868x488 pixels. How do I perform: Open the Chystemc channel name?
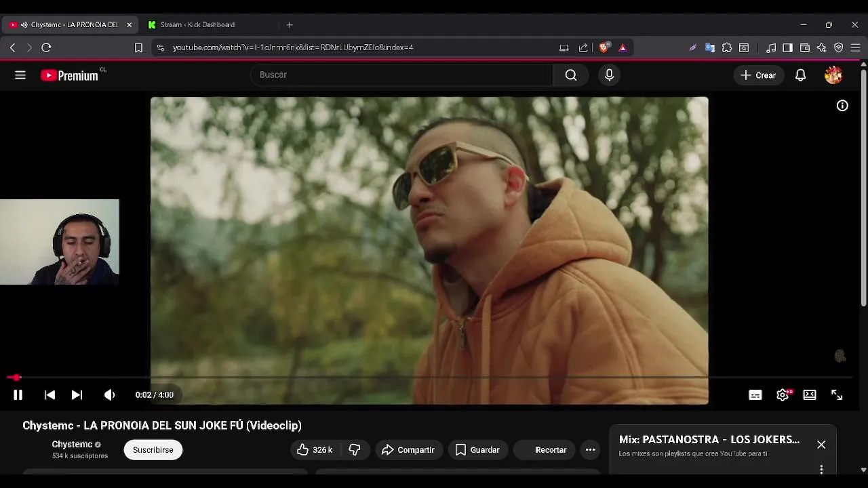[x=72, y=445]
